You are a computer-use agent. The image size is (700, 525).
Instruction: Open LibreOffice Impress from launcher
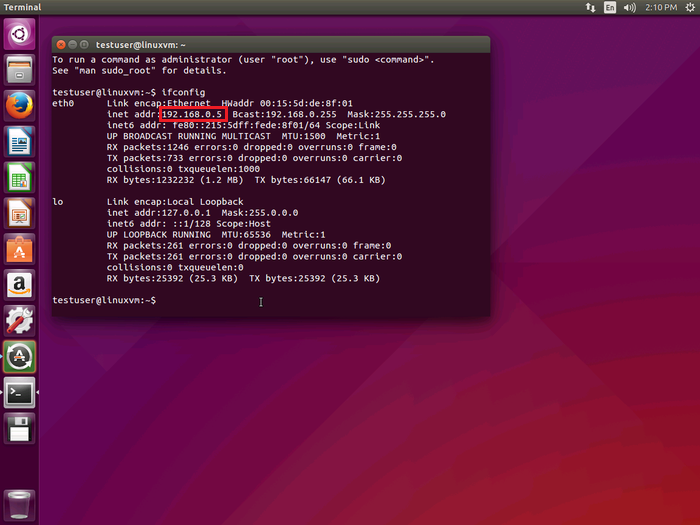pyautogui.click(x=19, y=213)
